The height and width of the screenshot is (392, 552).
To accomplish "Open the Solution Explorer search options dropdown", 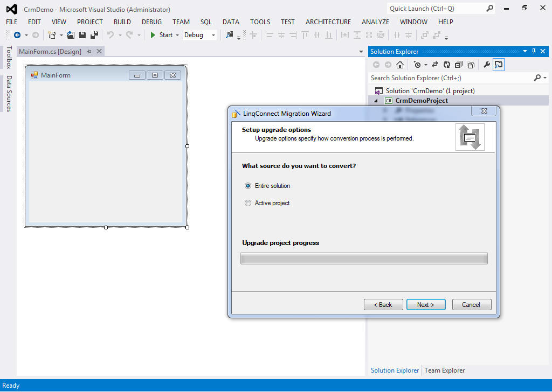I will (545, 78).
